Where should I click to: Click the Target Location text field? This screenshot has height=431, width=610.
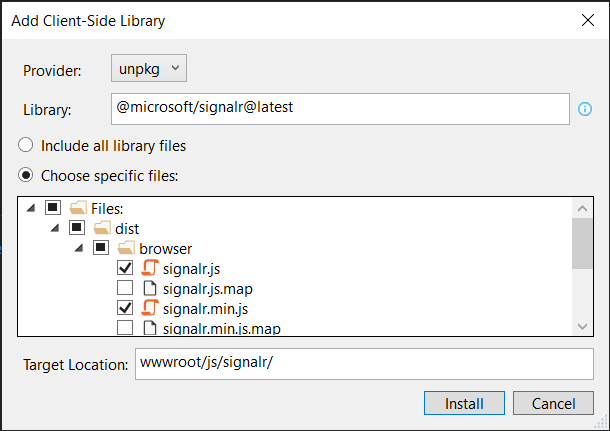click(364, 364)
